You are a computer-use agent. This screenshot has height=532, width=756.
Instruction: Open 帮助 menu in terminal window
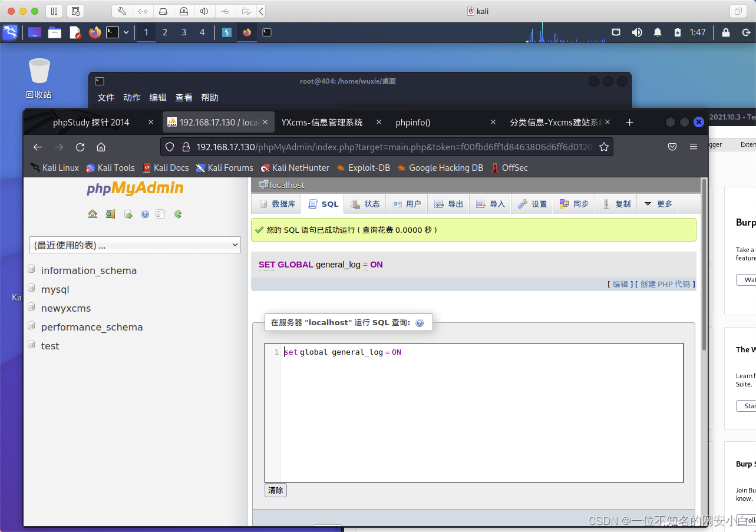(210, 97)
